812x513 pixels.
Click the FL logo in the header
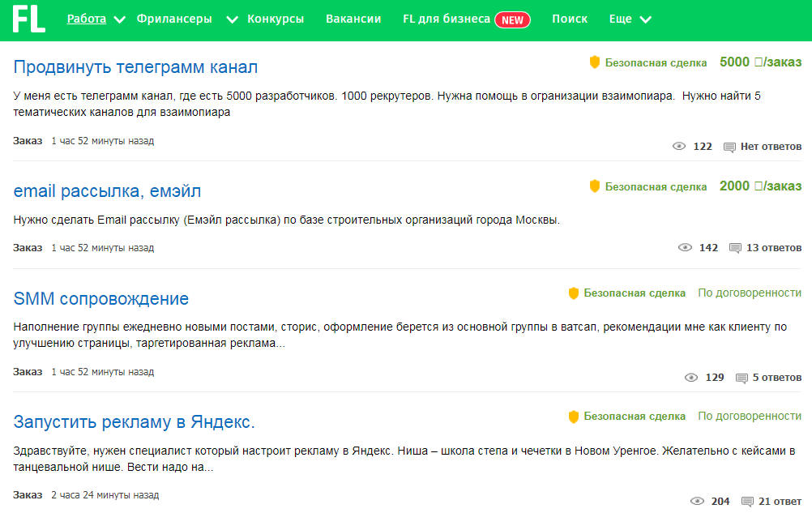(29, 19)
